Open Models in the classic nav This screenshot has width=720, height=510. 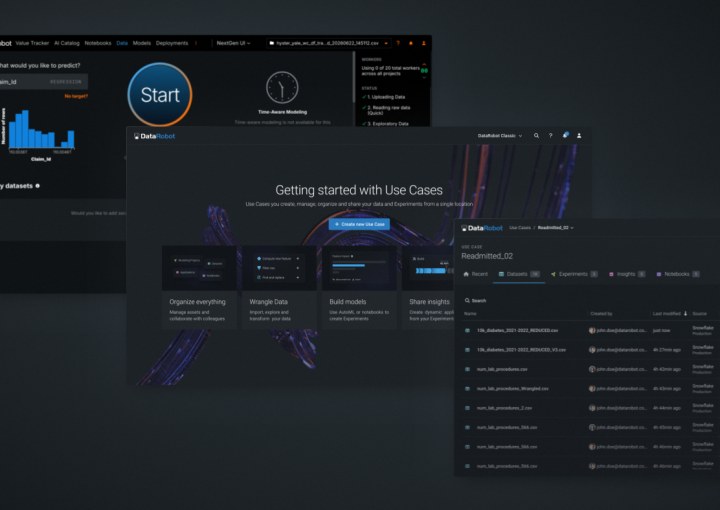(x=142, y=43)
